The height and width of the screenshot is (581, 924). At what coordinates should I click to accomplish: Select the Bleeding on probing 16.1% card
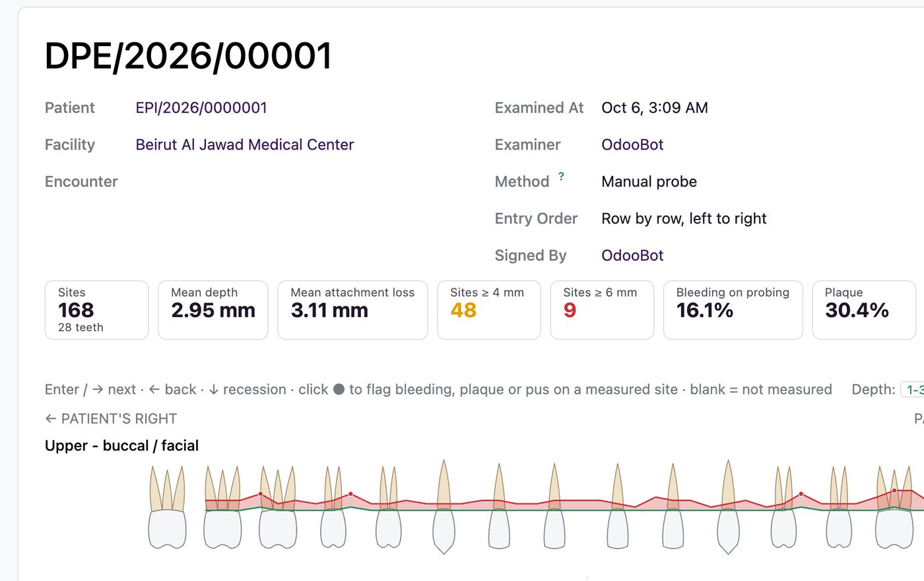tap(733, 310)
